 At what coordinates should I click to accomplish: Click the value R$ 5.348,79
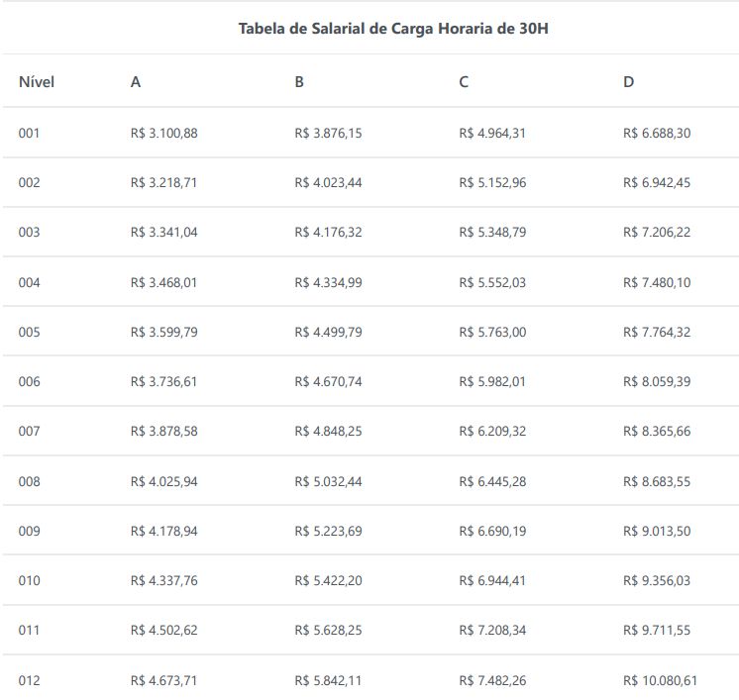(x=492, y=232)
